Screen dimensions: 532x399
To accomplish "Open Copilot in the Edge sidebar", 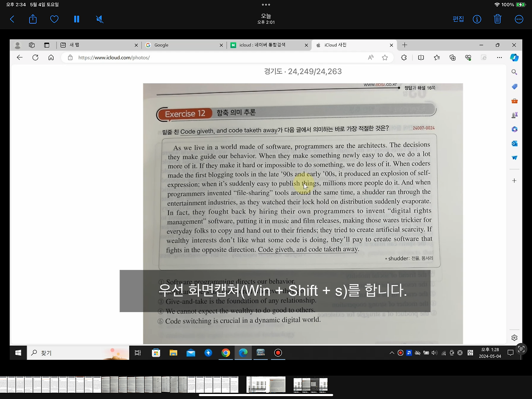I will pos(515,57).
